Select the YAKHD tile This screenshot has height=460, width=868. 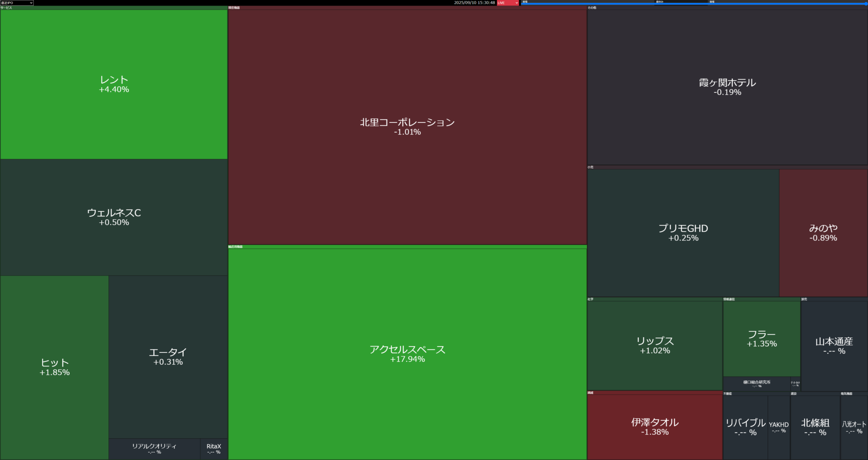tap(779, 427)
